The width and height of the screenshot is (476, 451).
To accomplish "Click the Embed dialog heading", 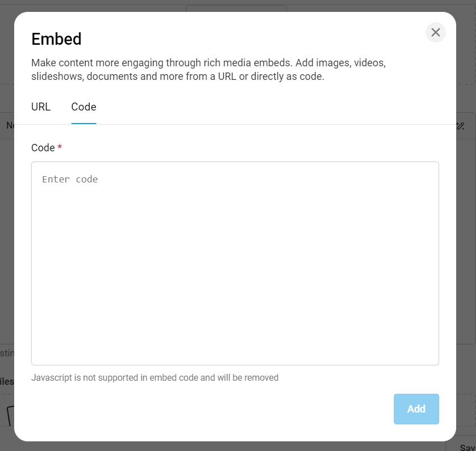I will [57, 39].
